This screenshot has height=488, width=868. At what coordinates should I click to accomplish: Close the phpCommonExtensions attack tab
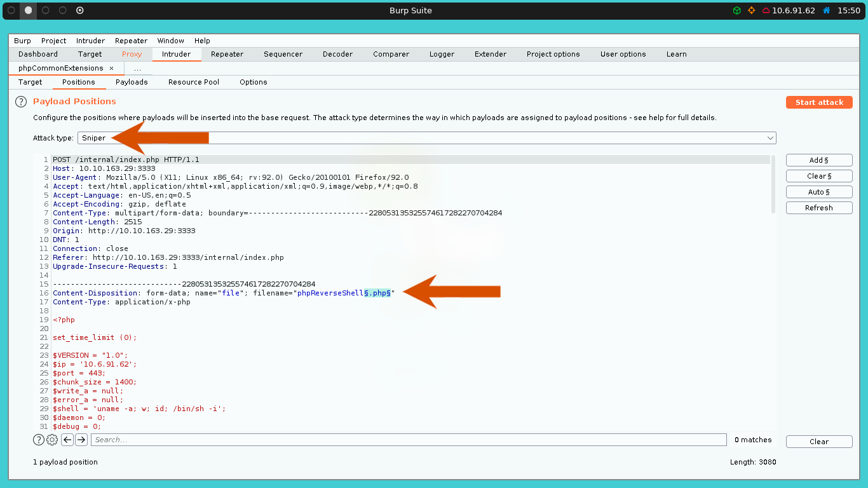(x=112, y=68)
